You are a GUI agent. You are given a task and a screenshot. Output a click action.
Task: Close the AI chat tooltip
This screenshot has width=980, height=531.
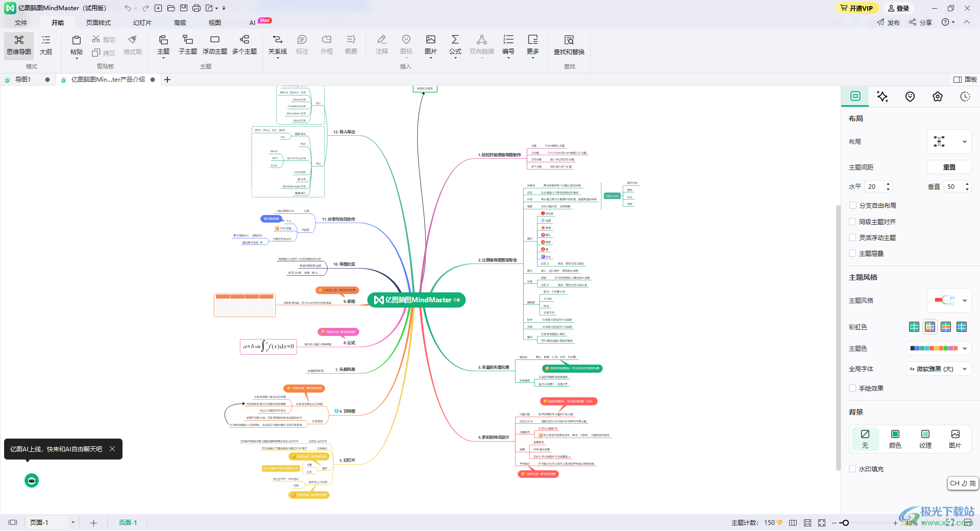(x=112, y=449)
